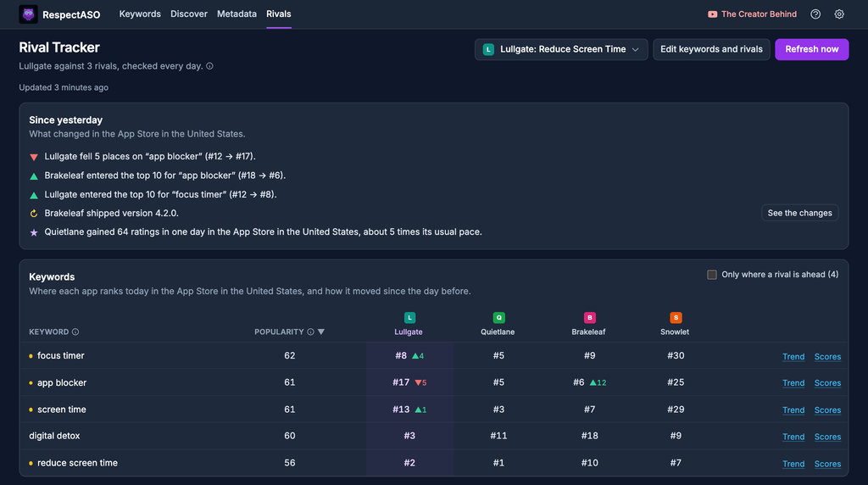
Task: Open Scores for focus timer
Action: tap(827, 357)
